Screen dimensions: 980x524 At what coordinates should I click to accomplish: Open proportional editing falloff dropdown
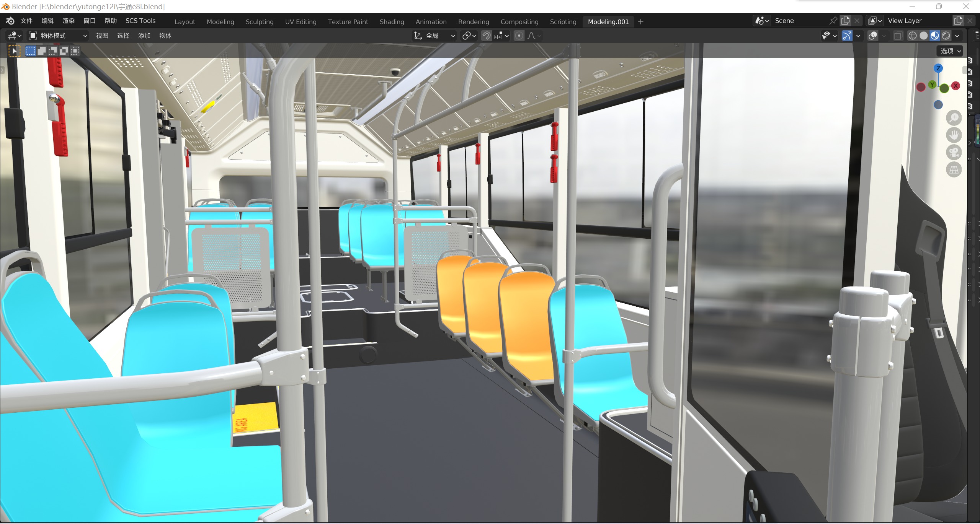pyautogui.click(x=534, y=36)
